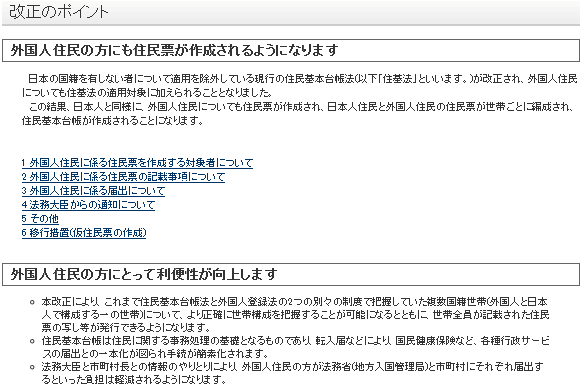This screenshot has height=387, width=583.
Task: Open link 3 外国人住民に係る届出について
Action: [x=93, y=191]
